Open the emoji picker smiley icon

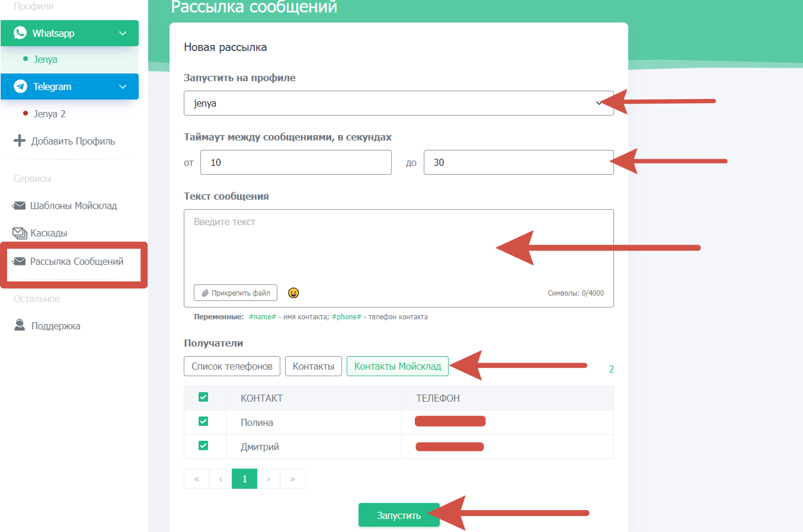(293, 293)
